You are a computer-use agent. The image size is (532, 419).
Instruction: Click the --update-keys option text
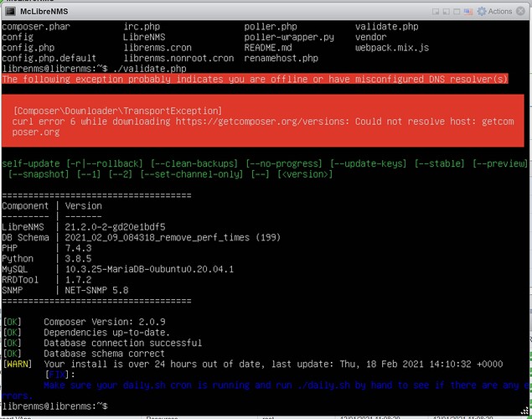pyautogui.click(x=368, y=163)
